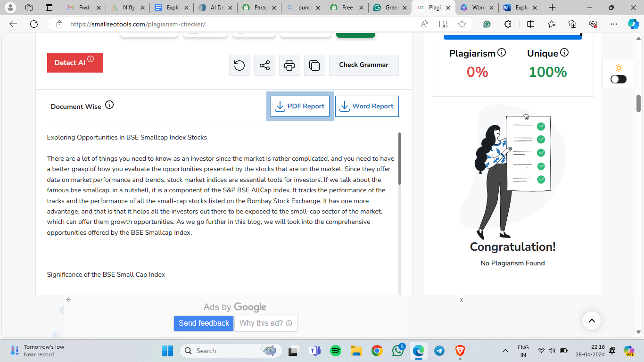Click the page vertical scrollbar thumb

(639, 103)
